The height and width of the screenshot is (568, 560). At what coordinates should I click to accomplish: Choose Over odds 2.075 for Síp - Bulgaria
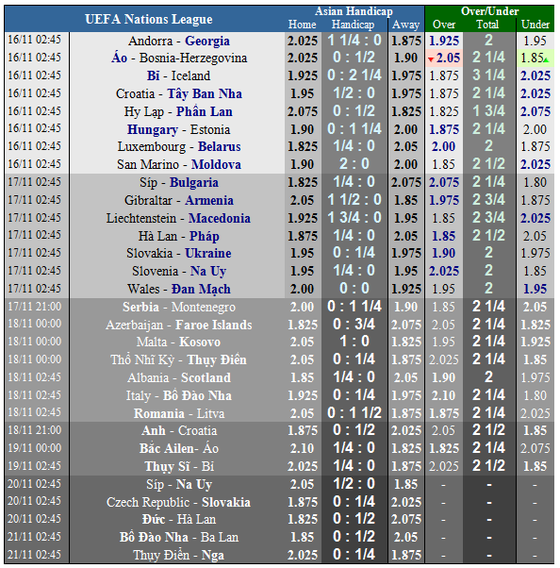[x=444, y=182]
